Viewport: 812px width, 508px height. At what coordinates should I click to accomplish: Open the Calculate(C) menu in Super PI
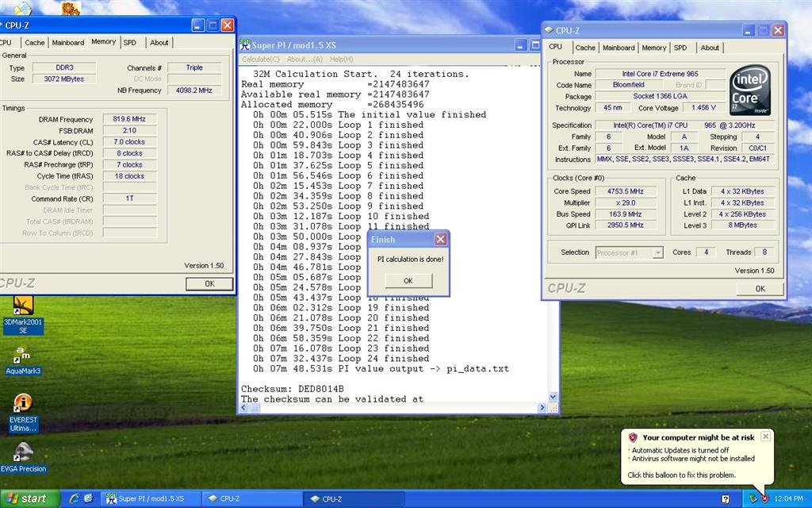click(260, 59)
